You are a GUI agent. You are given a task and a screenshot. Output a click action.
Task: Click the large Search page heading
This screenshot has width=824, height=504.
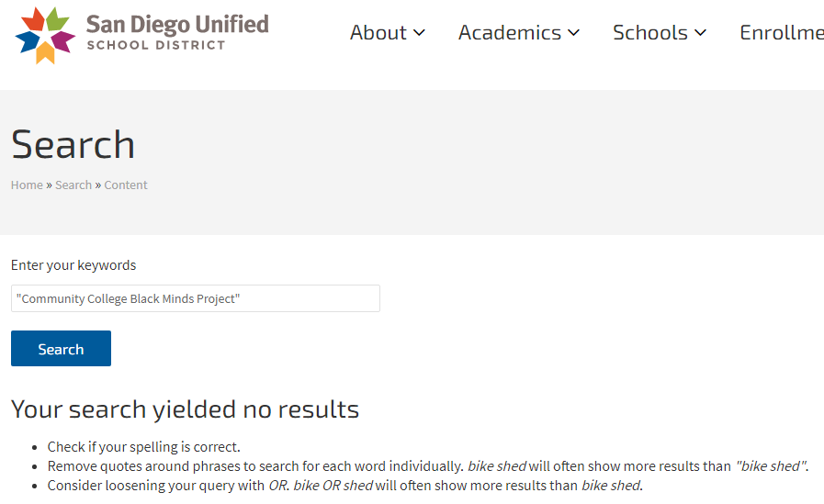[73, 144]
